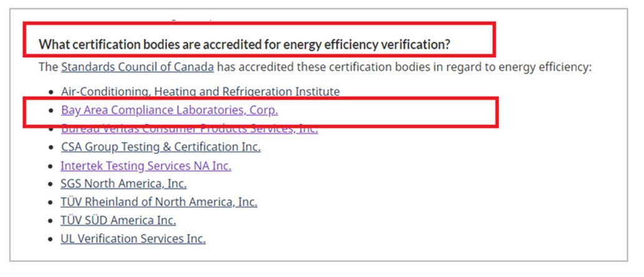Click the bullet before CSA Group Testing
Screen dimensions: 644x277
click(x=51, y=147)
